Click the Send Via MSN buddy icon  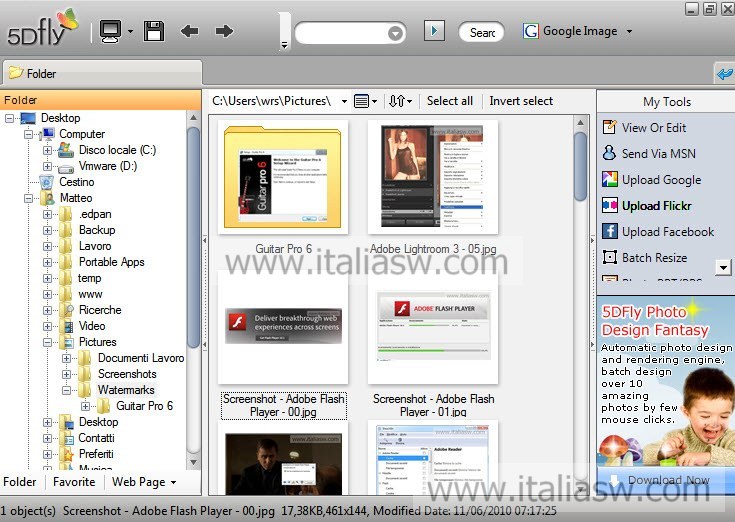point(609,153)
